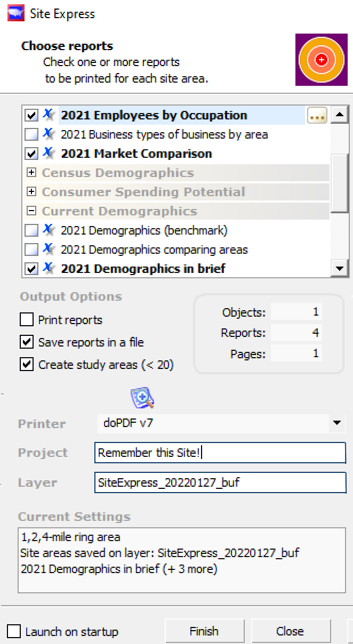Click X icon next to 2021 Market Comparison
This screenshot has height=644, width=353.
(x=49, y=154)
